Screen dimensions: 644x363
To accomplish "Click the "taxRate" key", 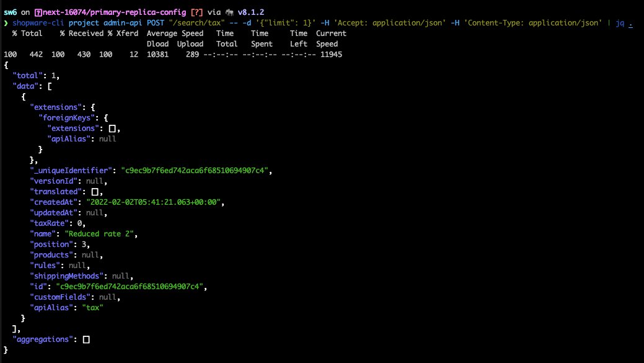I will [50, 223].
